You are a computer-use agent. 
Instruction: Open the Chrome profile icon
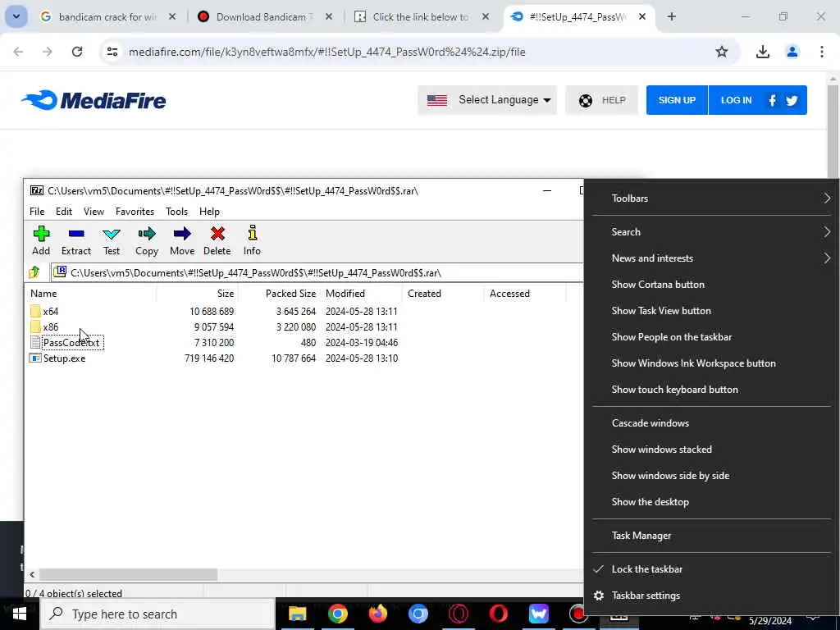pyautogui.click(x=792, y=52)
